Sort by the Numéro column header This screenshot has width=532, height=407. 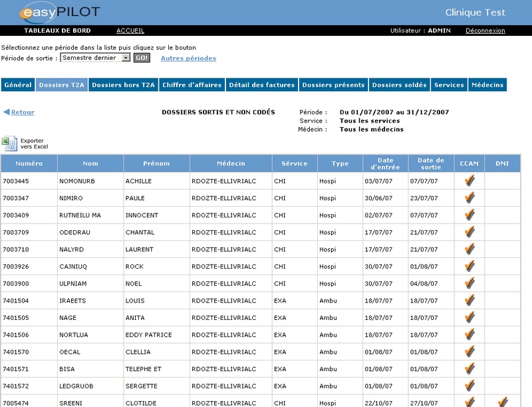click(x=29, y=164)
